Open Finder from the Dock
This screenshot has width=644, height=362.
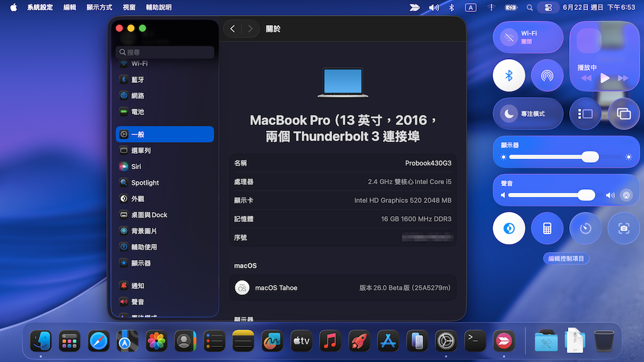pyautogui.click(x=41, y=341)
